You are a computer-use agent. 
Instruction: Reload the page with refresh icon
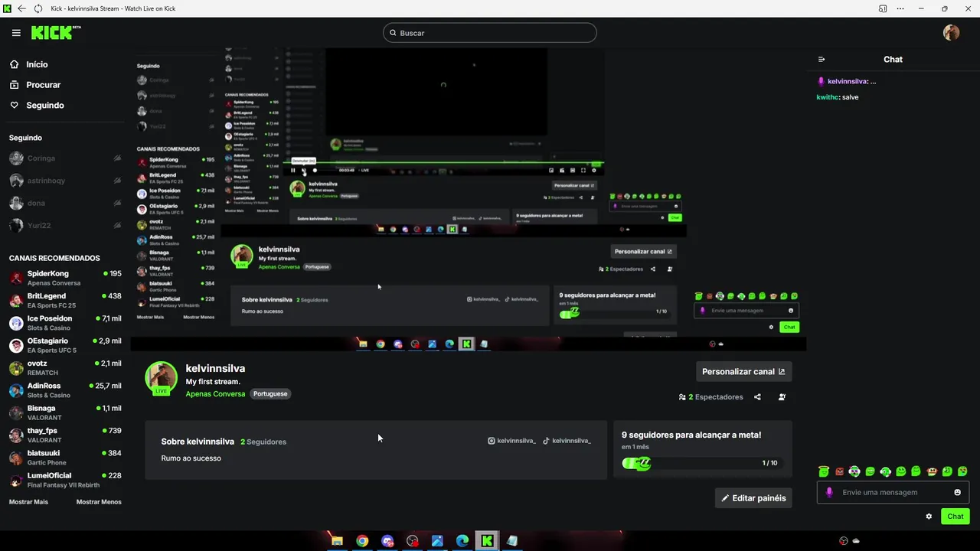tap(38, 8)
